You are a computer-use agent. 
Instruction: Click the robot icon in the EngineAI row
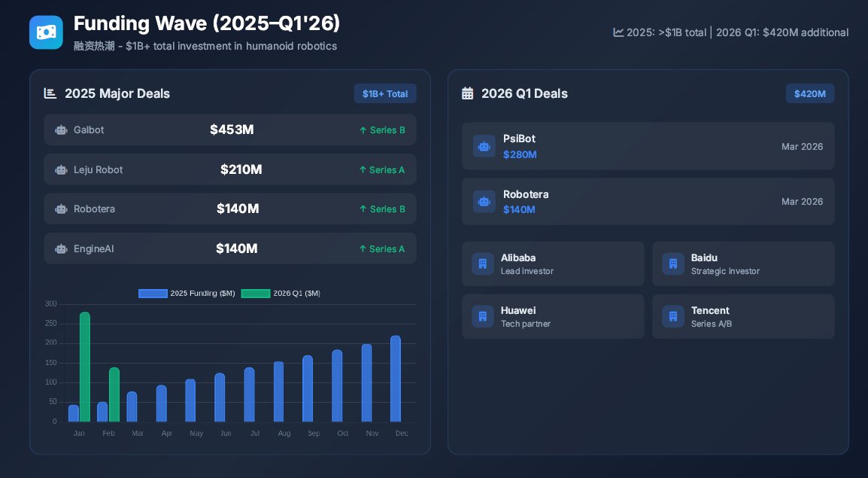61,249
